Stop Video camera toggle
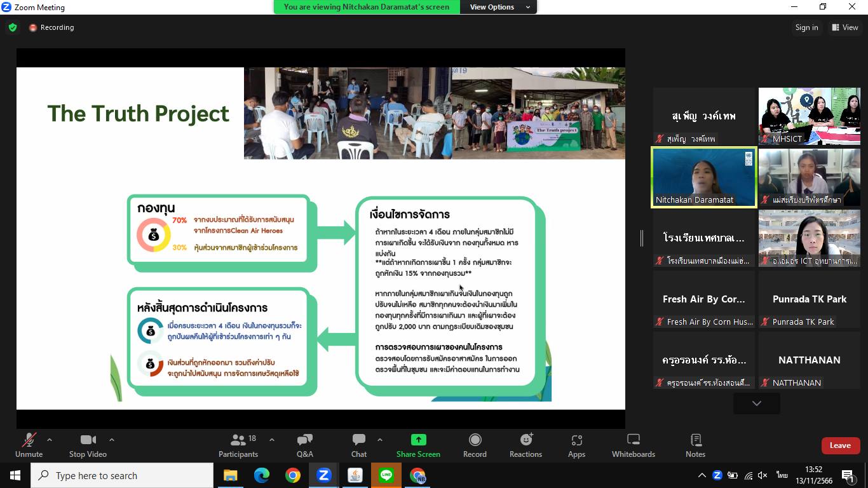 point(88,445)
